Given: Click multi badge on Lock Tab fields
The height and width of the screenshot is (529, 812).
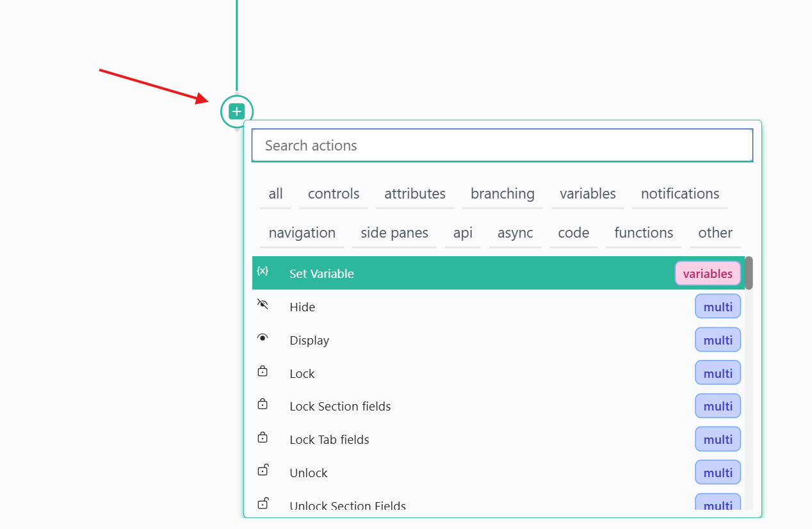Looking at the screenshot, I should click(718, 439).
